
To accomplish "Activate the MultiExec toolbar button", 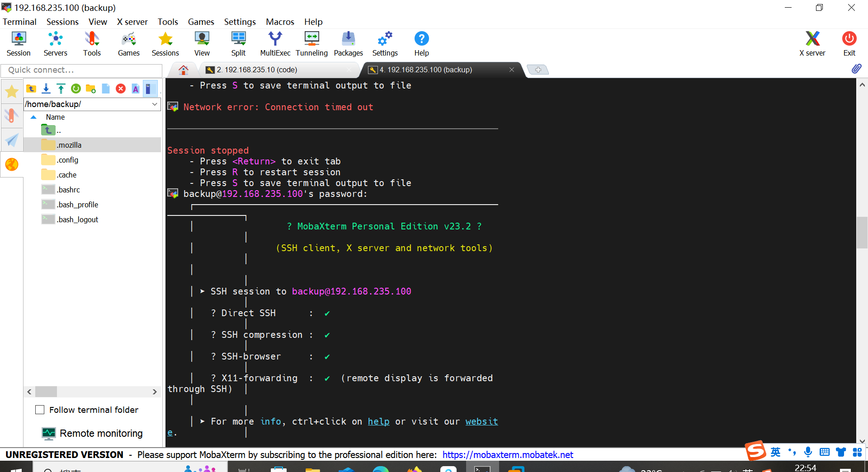I will click(x=275, y=44).
